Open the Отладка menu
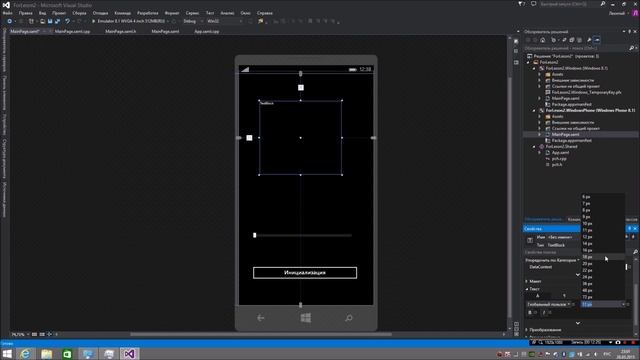The width and height of the screenshot is (640, 360). tap(100, 13)
